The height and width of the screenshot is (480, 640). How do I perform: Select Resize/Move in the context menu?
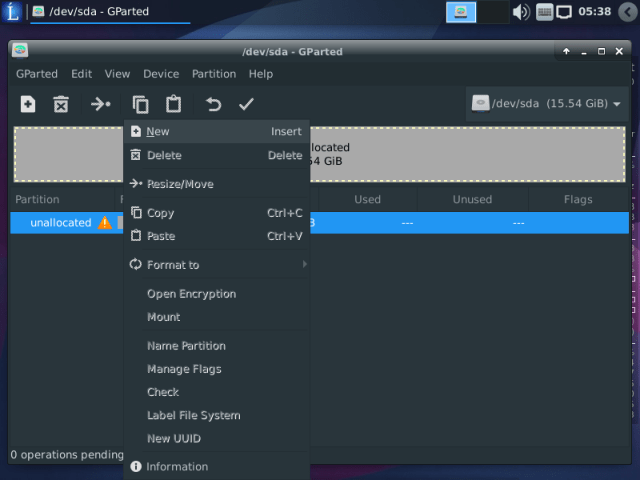(217, 184)
